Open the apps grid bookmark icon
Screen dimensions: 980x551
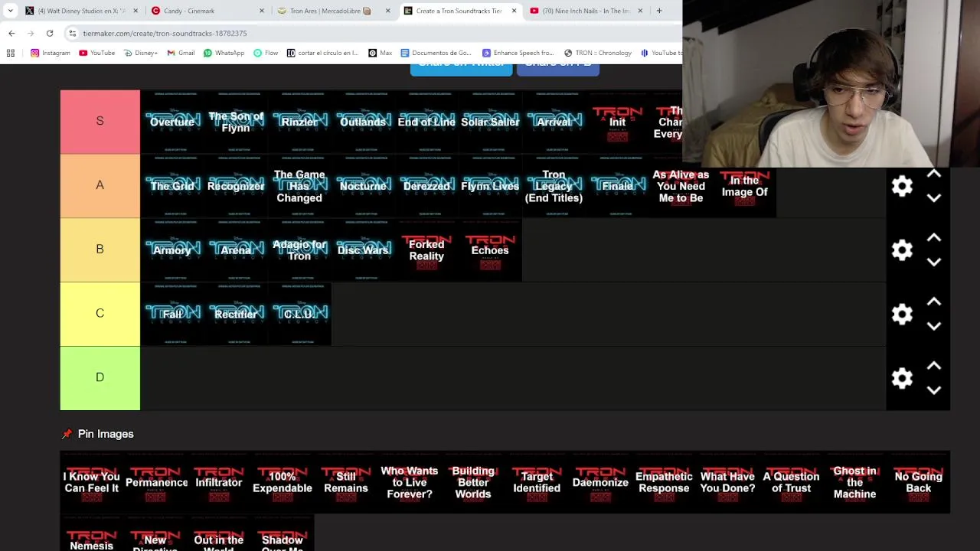(x=11, y=53)
